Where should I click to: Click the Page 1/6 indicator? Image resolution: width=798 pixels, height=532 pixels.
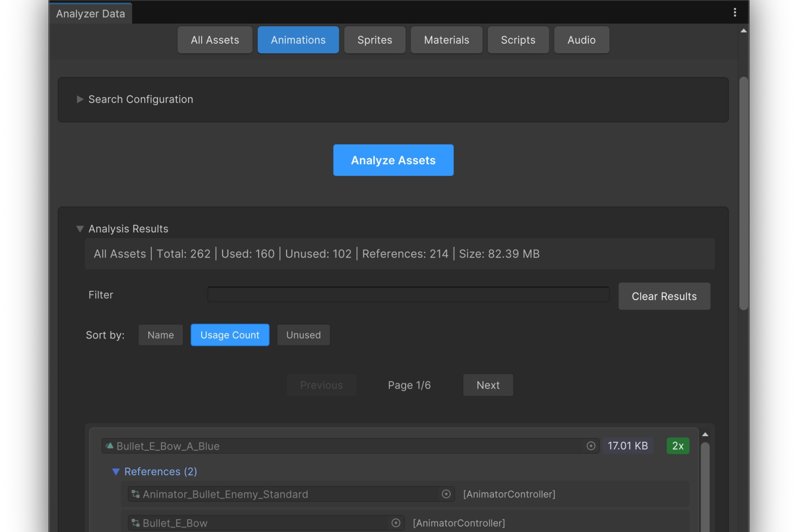coord(409,385)
